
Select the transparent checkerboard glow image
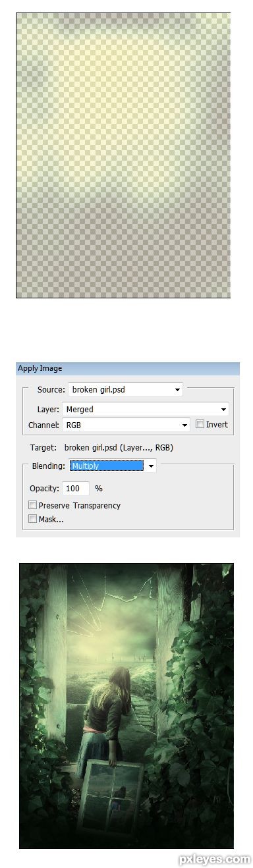coord(123,155)
